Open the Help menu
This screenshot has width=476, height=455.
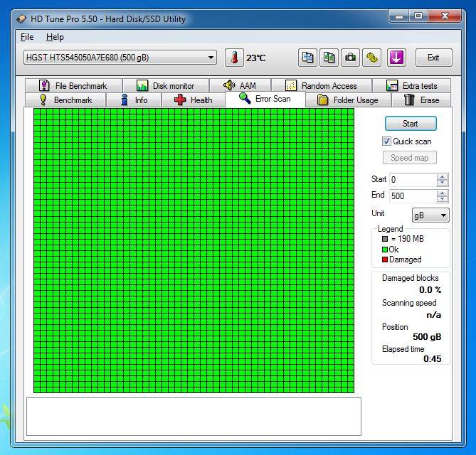pyautogui.click(x=55, y=37)
